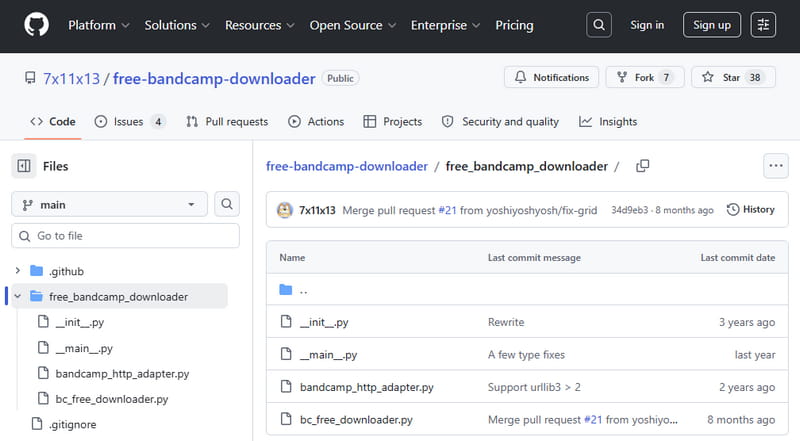The height and width of the screenshot is (441, 800).
Task: Fork the repository
Action: (x=644, y=78)
